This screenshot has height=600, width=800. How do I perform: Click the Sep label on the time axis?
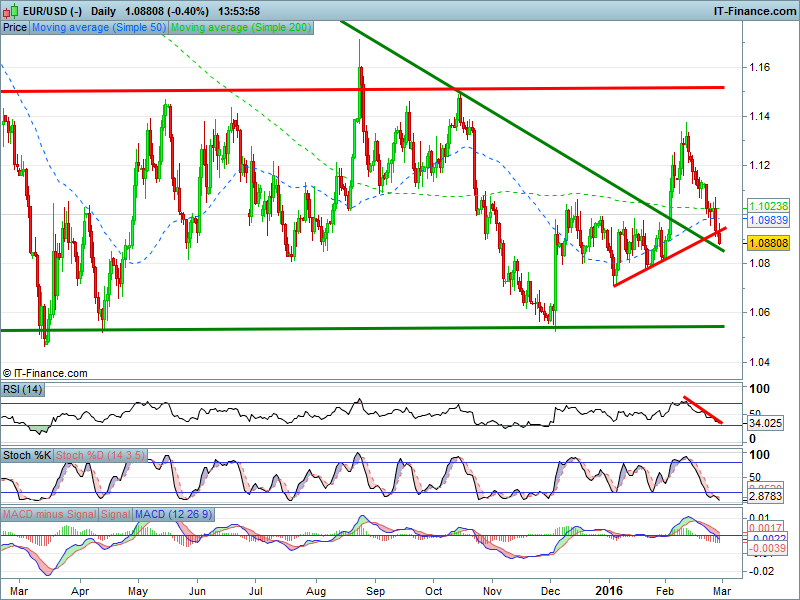pyautogui.click(x=374, y=590)
